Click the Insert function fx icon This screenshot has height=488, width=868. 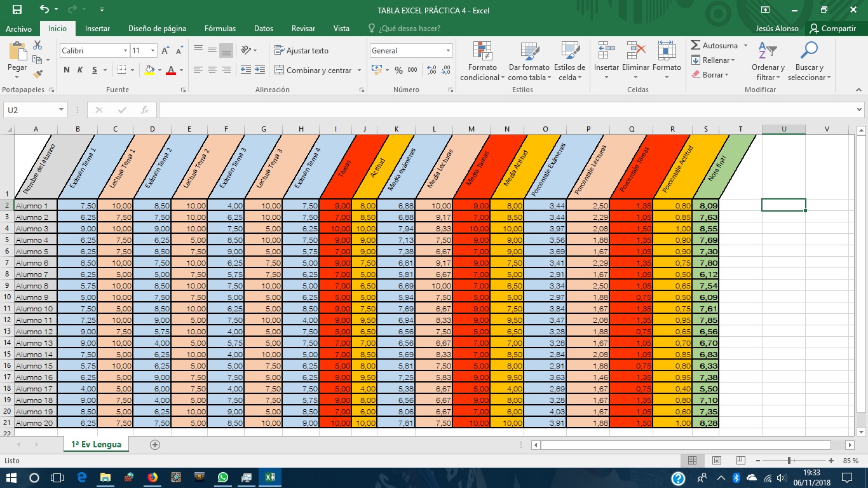(145, 110)
